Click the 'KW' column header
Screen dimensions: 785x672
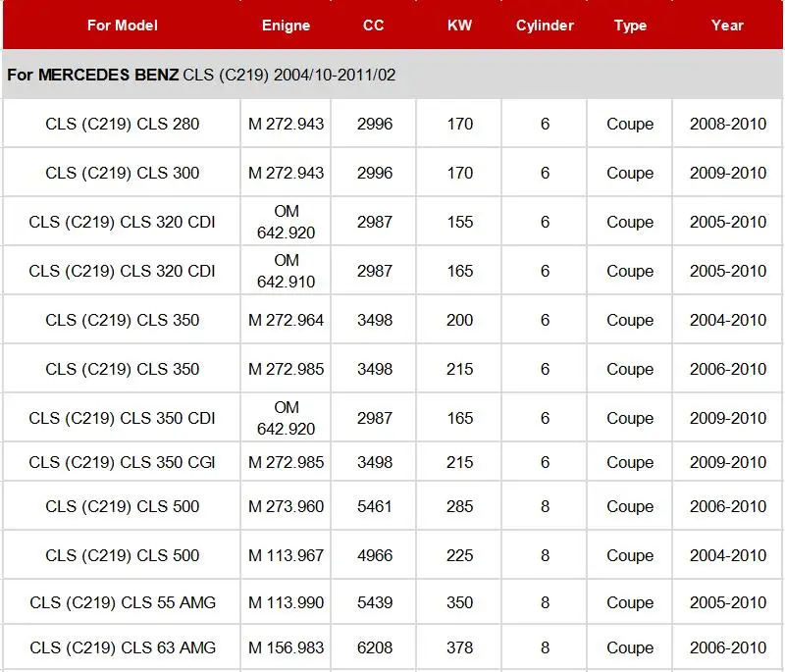(459, 26)
